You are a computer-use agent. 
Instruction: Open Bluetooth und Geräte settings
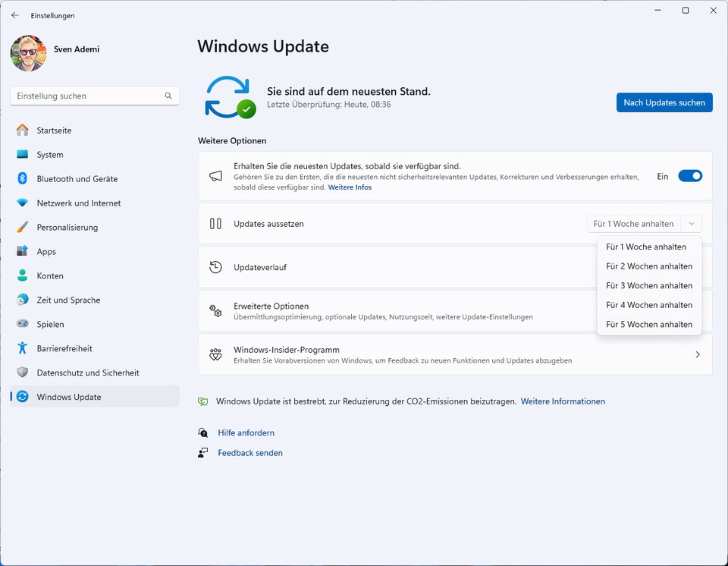tap(24, 179)
